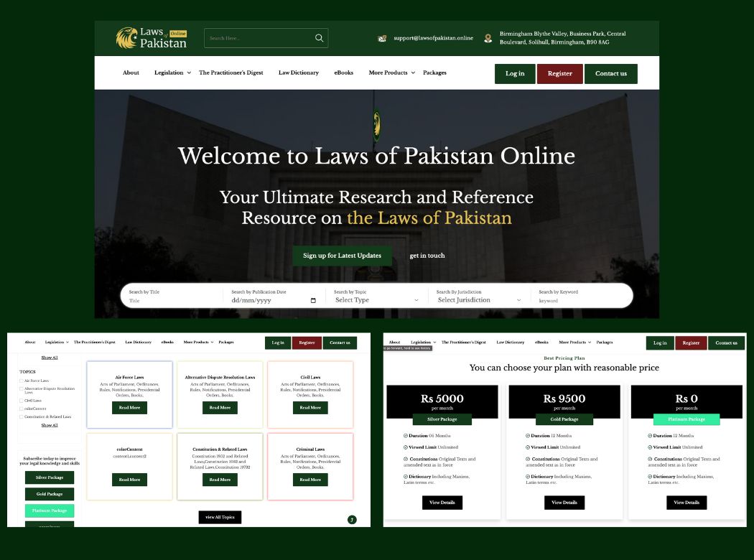
Task: Open the publication date calendar picker icon
Action: pyautogui.click(x=313, y=300)
